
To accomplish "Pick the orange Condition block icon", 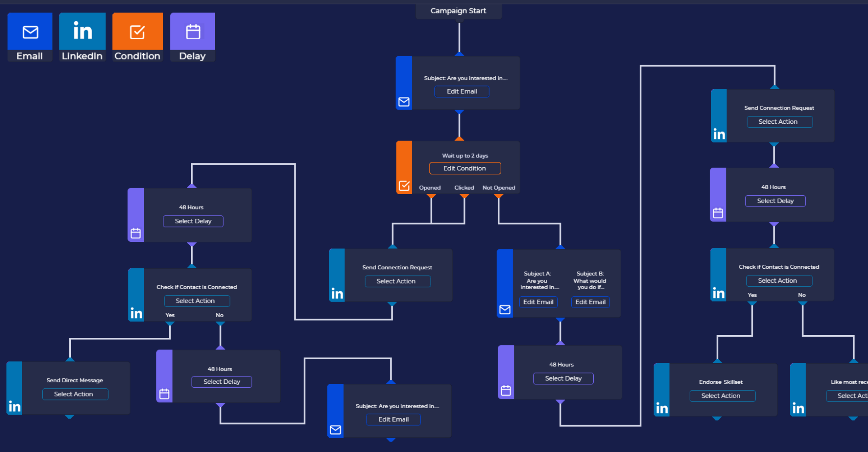I will tap(137, 32).
